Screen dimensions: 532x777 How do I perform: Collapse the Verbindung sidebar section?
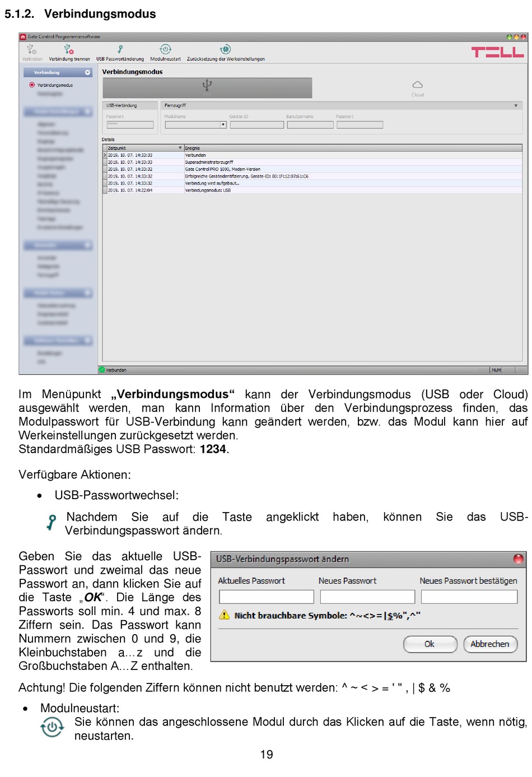pos(87,73)
